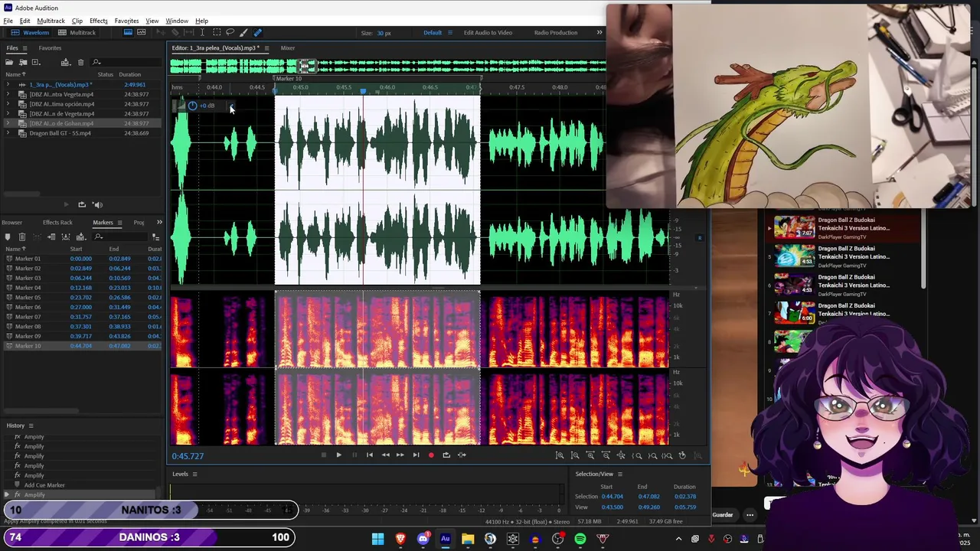
Task: Select the Paintbrush Selection tool
Action: tap(243, 32)
